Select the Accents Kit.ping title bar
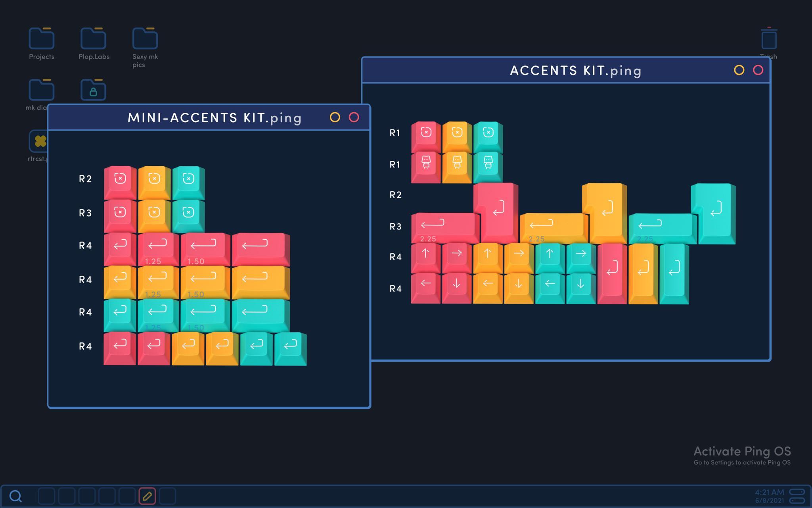The height and width of the screenshot is (508, 812). pos(575,71)
